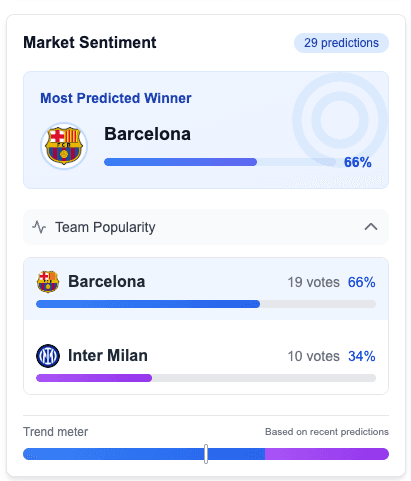The width and height of the screenshot is (411, 481).
Task: Click the trend meter white handle marker
Action: coord(206,454)
